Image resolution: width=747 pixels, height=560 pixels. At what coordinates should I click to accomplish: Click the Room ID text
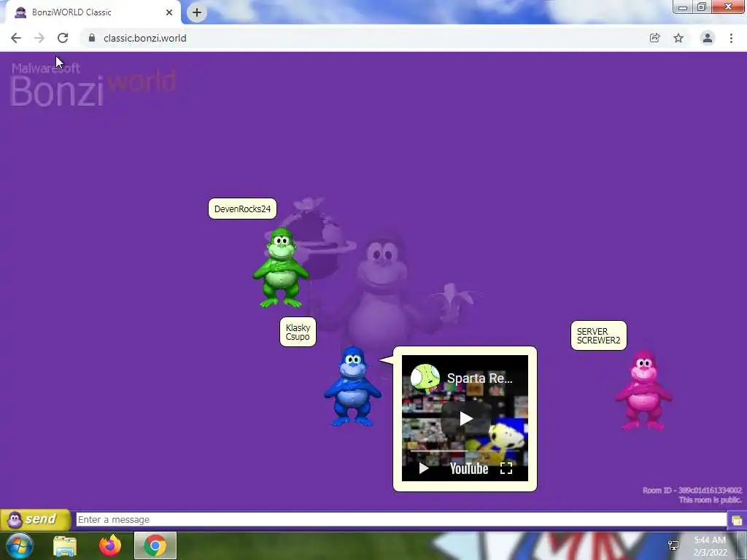[692, 490]
